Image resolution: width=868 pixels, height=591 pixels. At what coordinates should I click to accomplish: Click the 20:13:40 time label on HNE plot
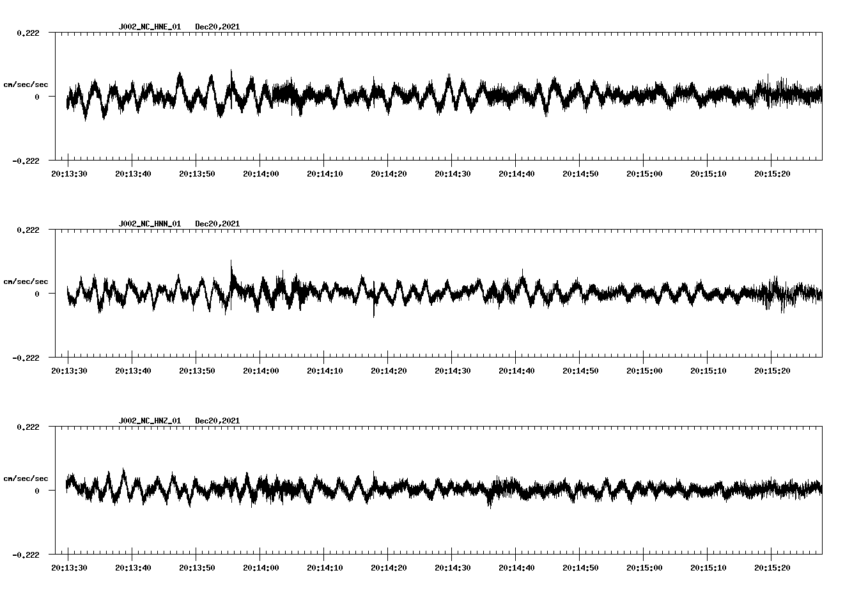pos(133,174)
